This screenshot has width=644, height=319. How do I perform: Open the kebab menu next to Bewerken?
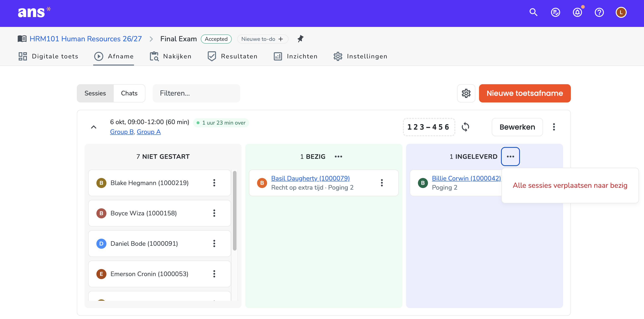(x=554, y=127)
